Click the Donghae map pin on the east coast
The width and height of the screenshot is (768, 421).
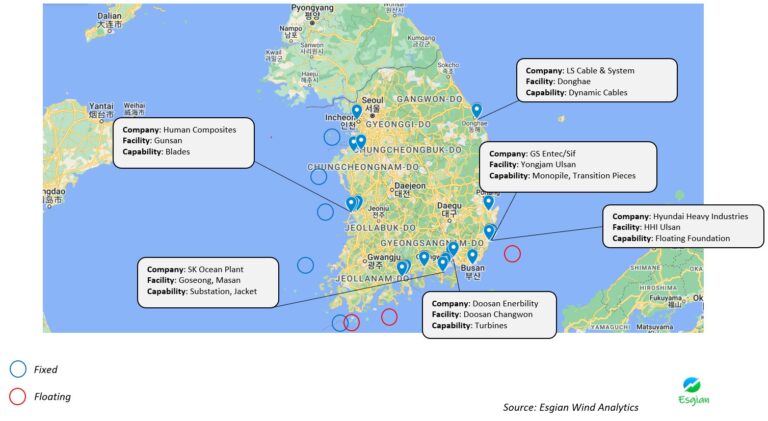tap(477, 111)
